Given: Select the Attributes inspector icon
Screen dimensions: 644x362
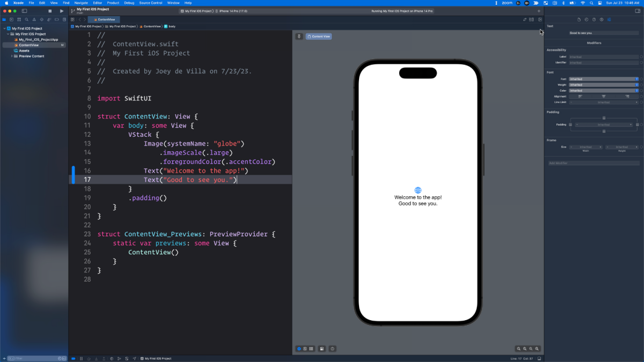Looking at the screenshot, I should coord(610,19).
